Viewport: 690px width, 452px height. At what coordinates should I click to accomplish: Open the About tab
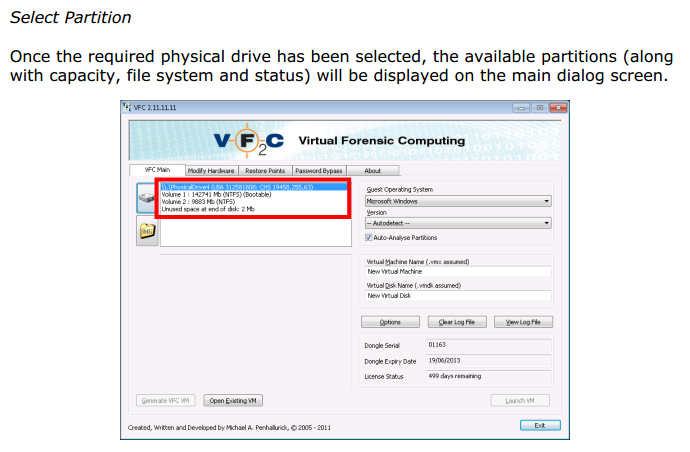[x=373, y=171]
